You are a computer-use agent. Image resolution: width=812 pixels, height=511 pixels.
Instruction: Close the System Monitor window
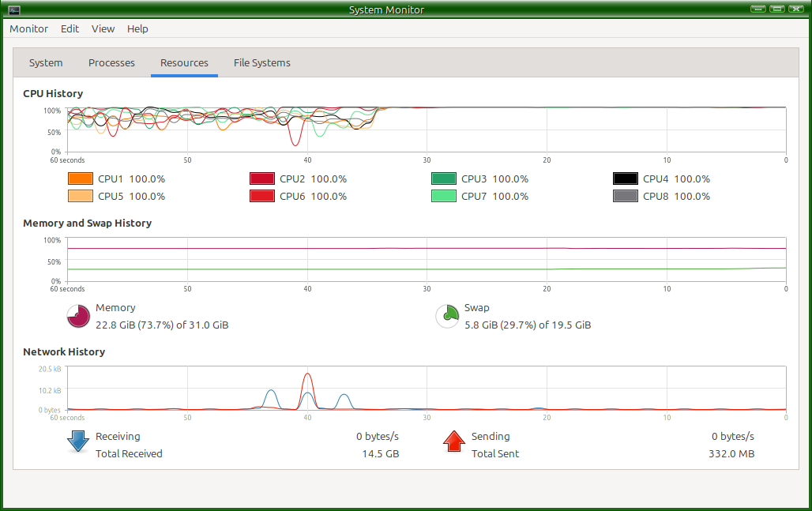tap(796, 9)
